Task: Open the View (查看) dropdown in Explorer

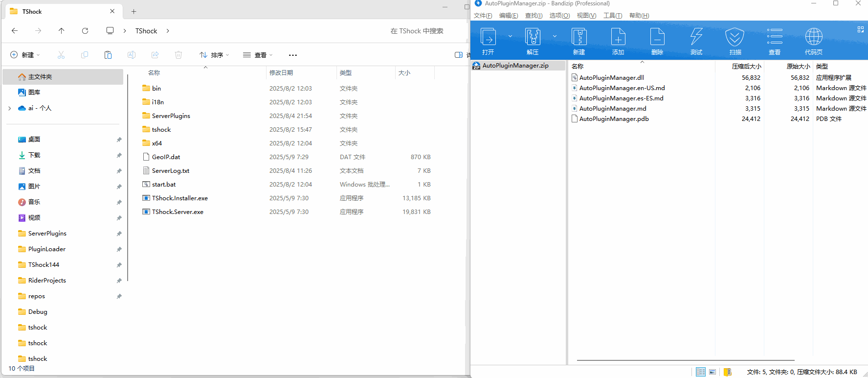Action: coord(258,55)
